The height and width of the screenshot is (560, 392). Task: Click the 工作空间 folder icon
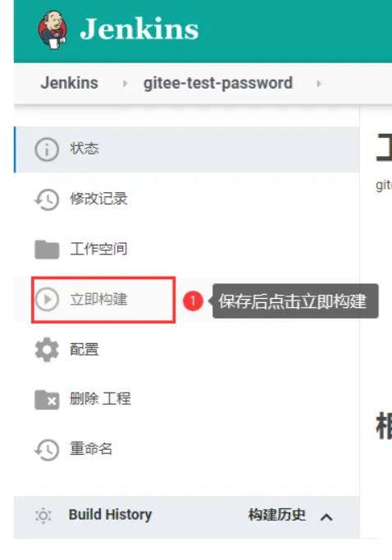(47, 250)
